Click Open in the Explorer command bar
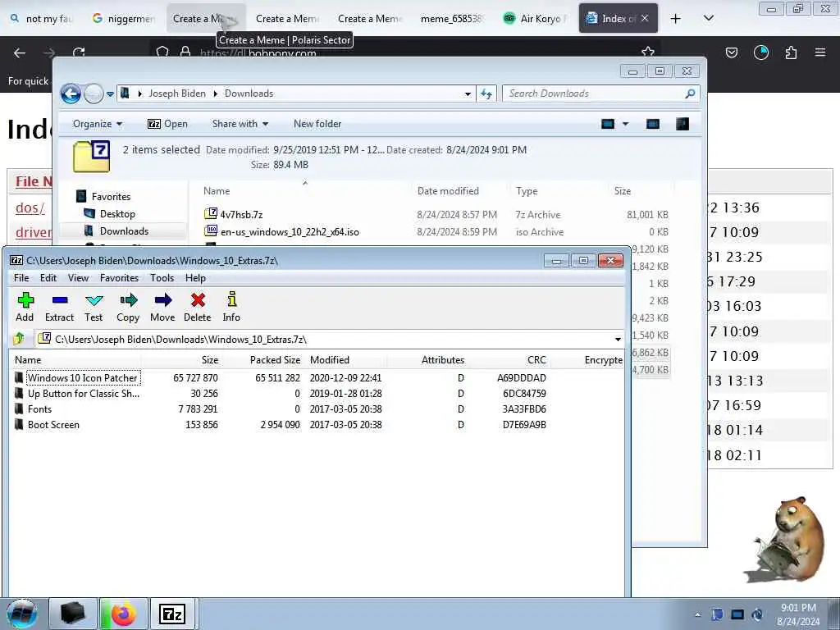The image size is (840, 630). click(167, 124)
